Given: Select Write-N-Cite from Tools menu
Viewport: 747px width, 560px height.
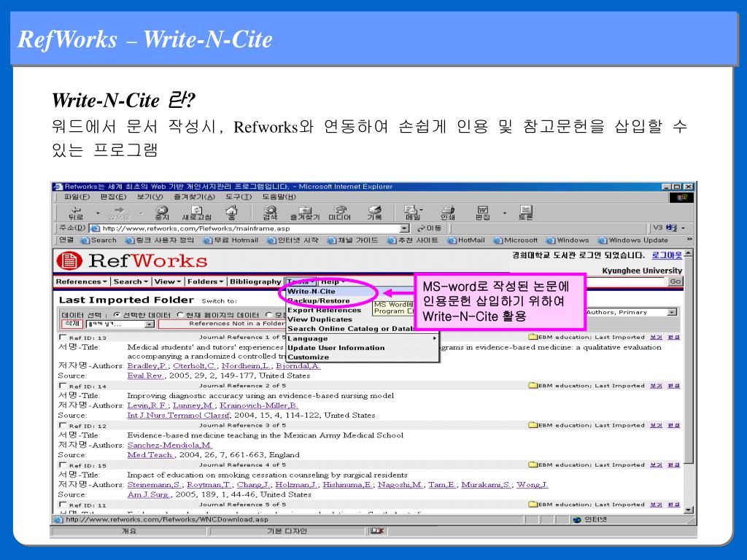Looking at the screenshot, I should point(311,291).
